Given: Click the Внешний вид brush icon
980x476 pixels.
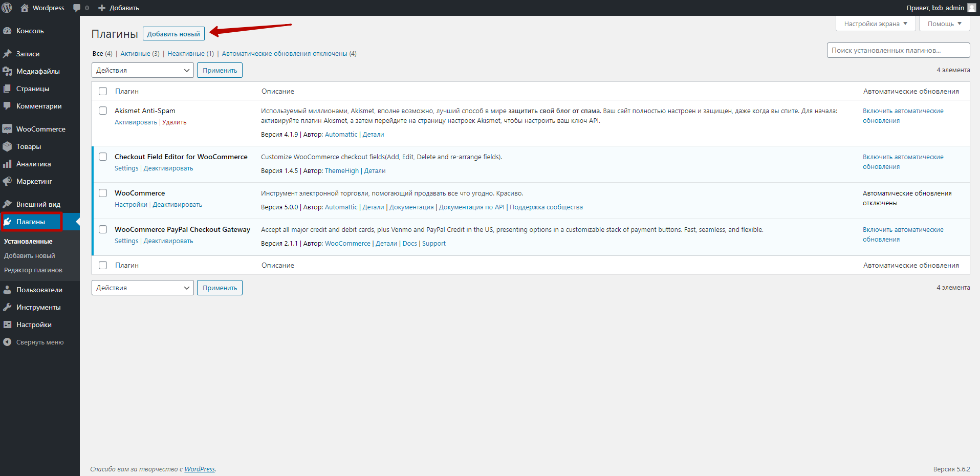Looking at the screenshot, I should click(x=7, y=204).
